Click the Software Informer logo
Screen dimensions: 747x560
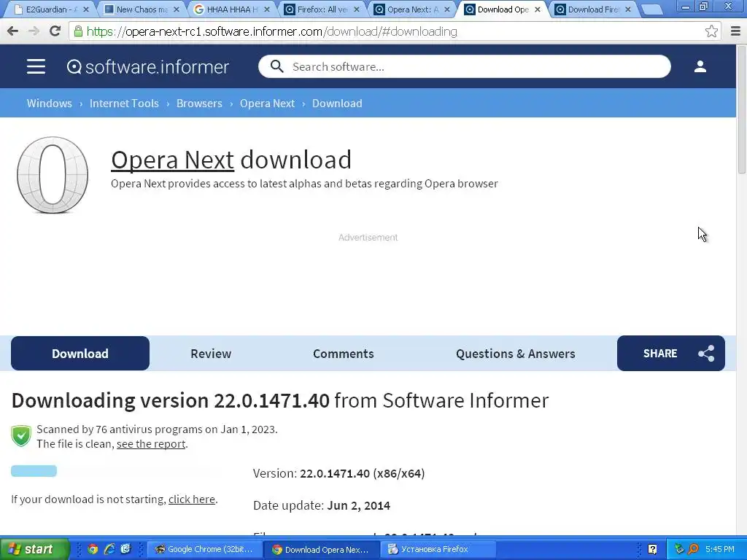point(148,66)
